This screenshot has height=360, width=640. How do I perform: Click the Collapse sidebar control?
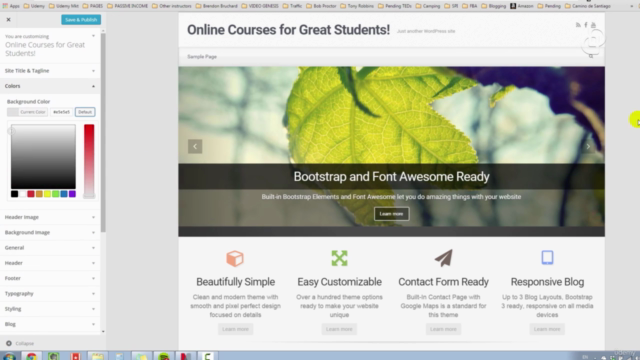20,343
